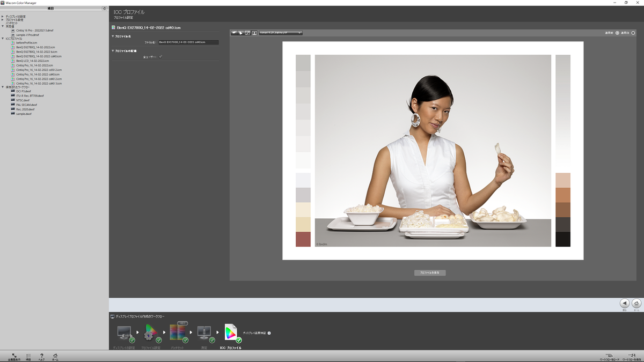This screenshot has width=644, height=362.
Task: Open ヘルプ from bottom bar
Action: pos(42,357)
